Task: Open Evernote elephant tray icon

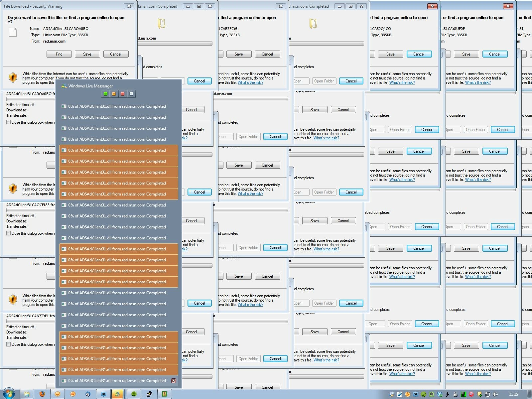Action: pos(432,394)
